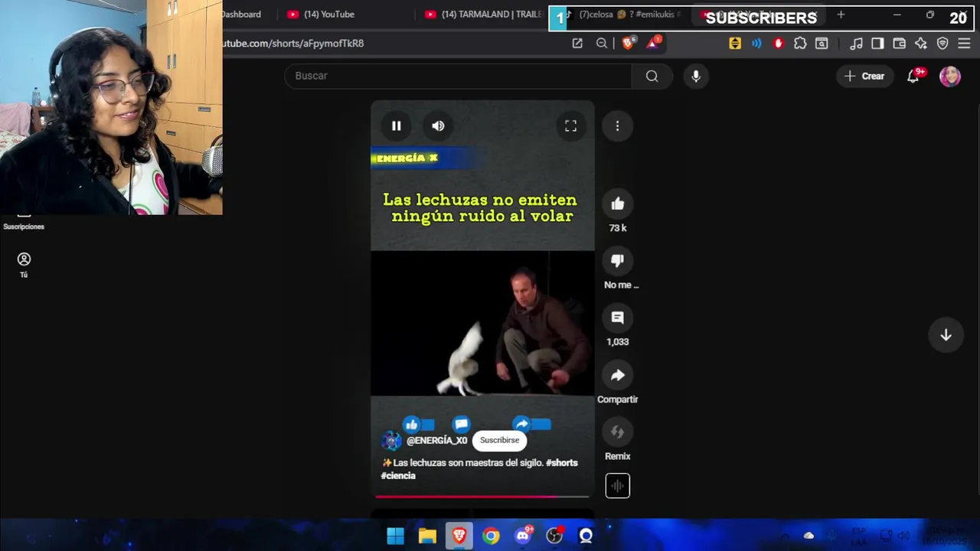Open File Explorer from the taskbar
980x551 pixels.
[427, 536]
